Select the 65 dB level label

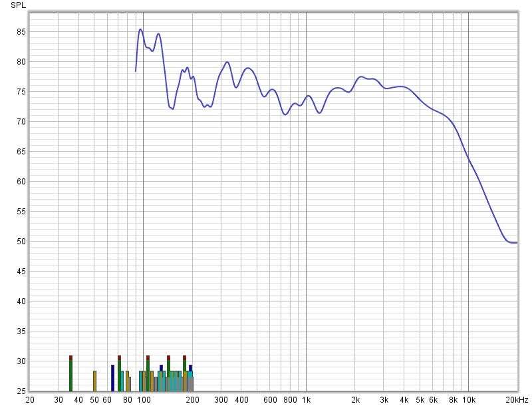tap(21, 152)
